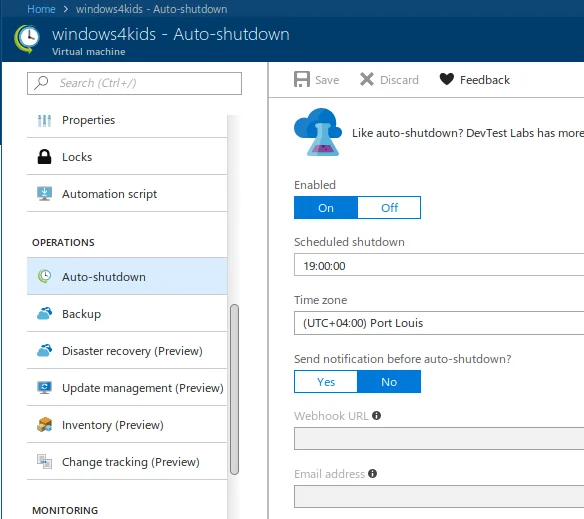This screenshot has height=519, width=584.
Task: Click the Save button label
Action: point(327,80)
